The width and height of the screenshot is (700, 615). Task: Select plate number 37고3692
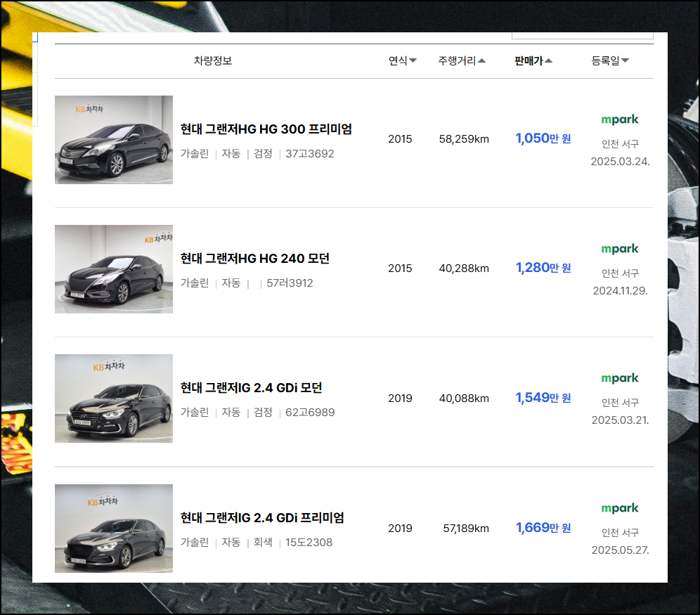(310, 154)
